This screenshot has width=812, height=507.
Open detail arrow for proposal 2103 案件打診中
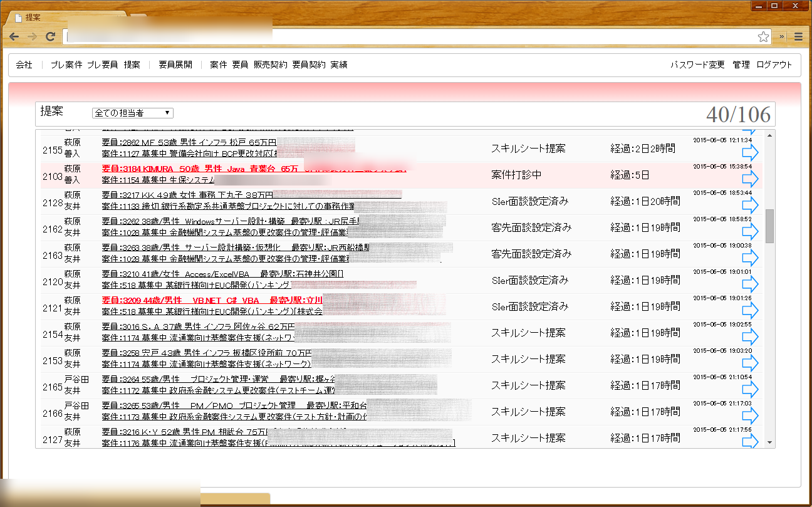point(750,179)
